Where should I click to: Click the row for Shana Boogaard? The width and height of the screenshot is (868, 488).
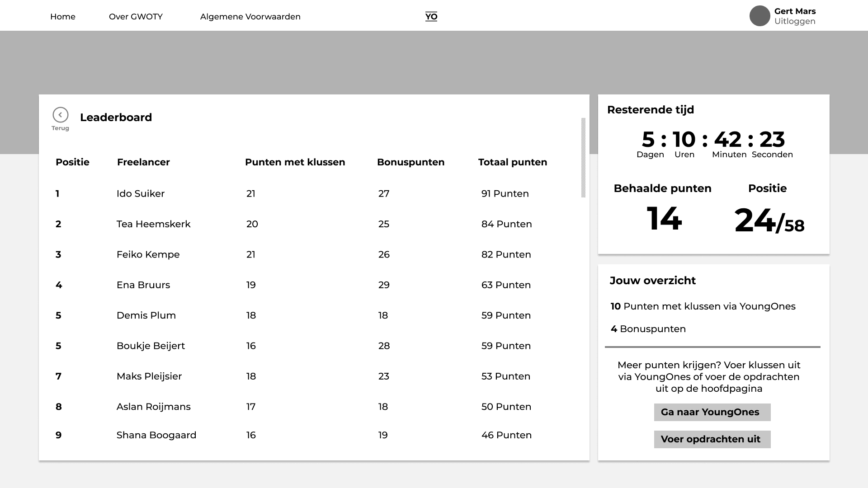(156, 435)
